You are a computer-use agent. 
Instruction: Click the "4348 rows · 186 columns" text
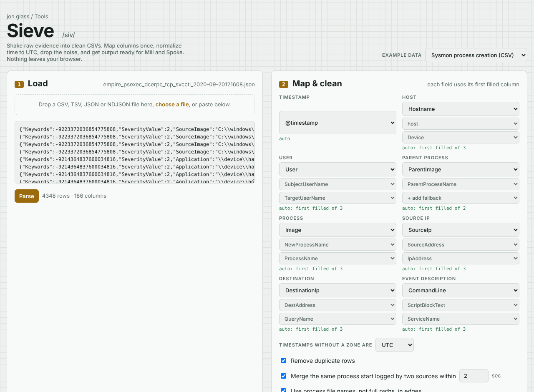click(x=74, y=196)
